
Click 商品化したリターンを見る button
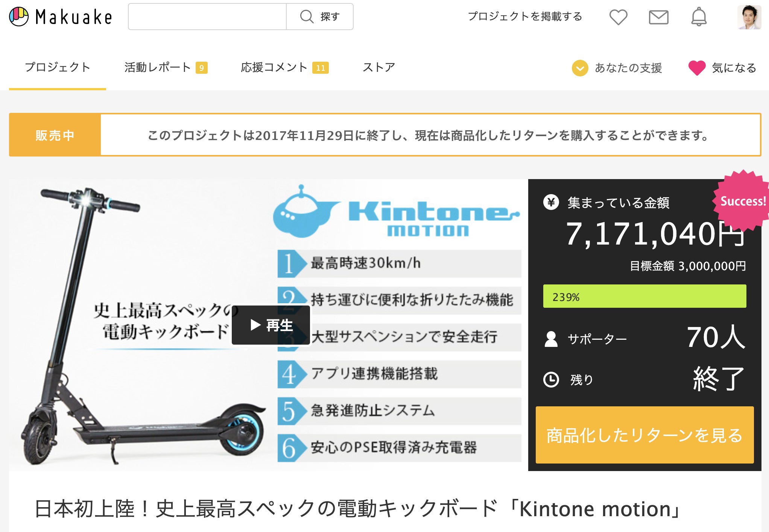point(645,435)
